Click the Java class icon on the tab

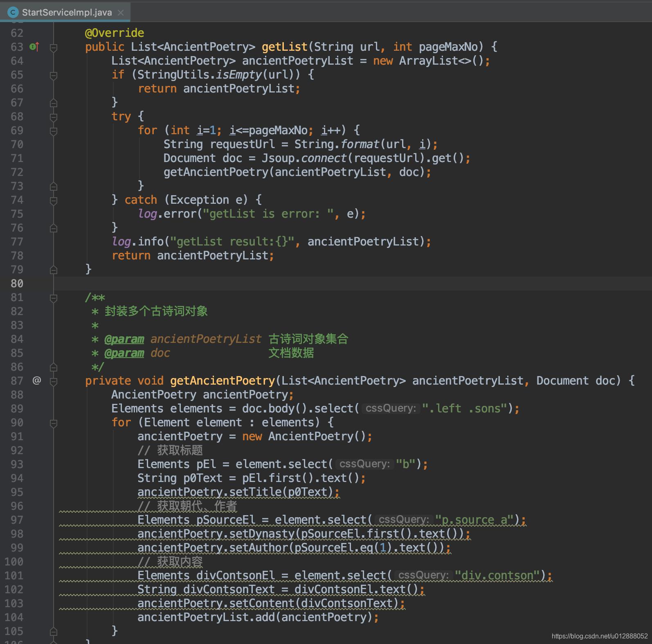[13, 12]
